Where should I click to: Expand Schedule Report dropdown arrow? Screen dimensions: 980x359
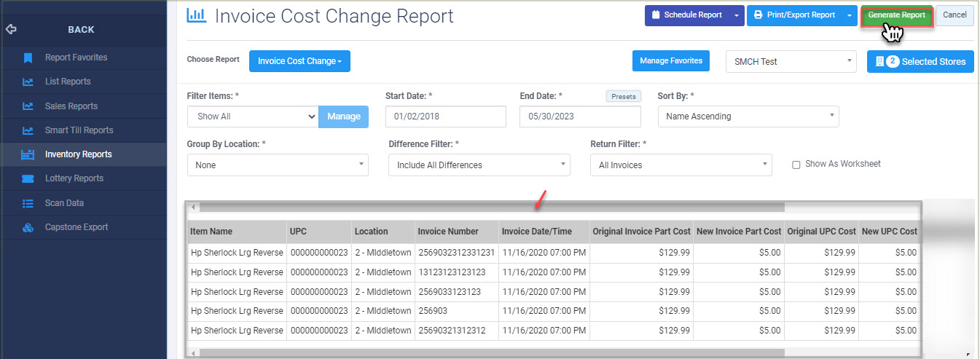[736, 15]
